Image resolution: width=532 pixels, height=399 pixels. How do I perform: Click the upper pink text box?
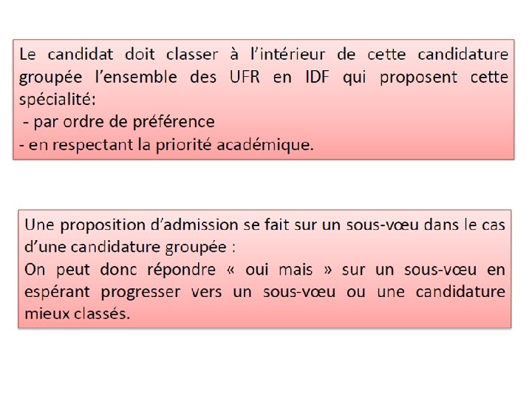(264, 100)
